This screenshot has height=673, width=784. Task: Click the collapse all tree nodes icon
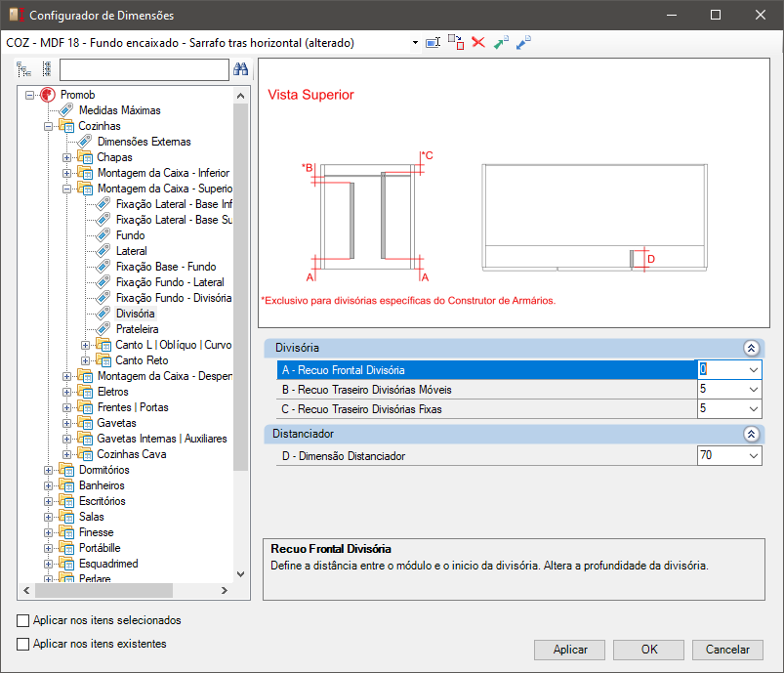47,69
